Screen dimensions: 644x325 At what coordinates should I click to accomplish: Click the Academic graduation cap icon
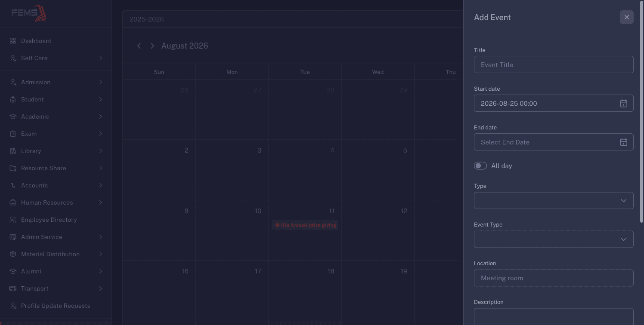(x=13, y=117)
